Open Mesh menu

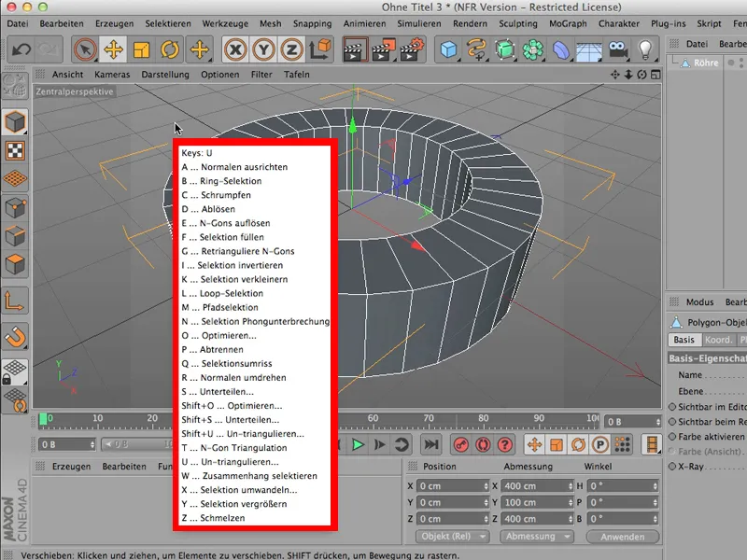point(270,23)
